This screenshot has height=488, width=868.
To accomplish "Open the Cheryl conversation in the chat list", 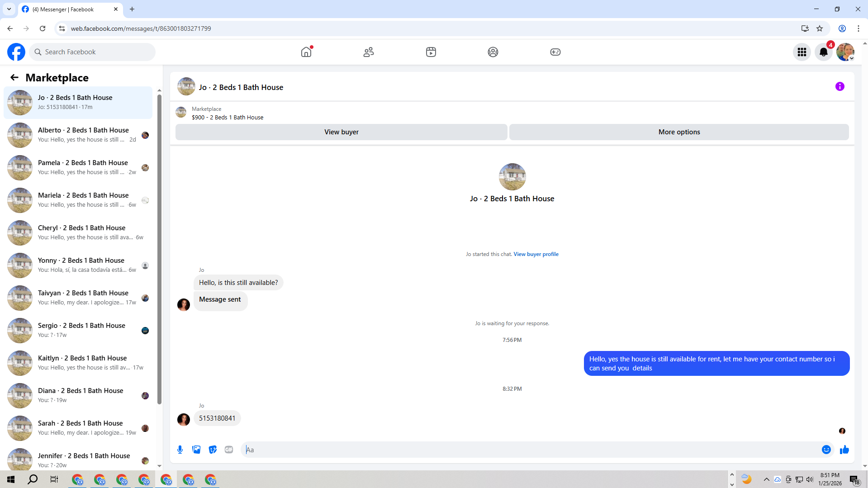I will tap(78, 233).
